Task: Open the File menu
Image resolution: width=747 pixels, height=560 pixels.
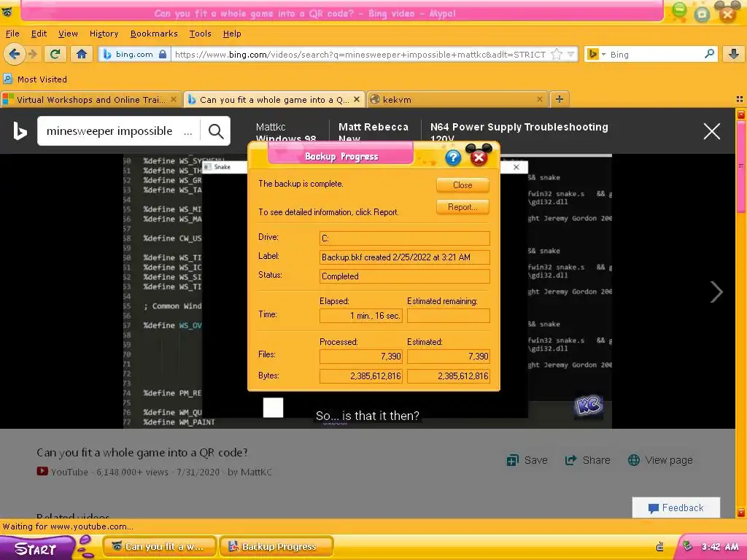Action: [x=12, y=34]
